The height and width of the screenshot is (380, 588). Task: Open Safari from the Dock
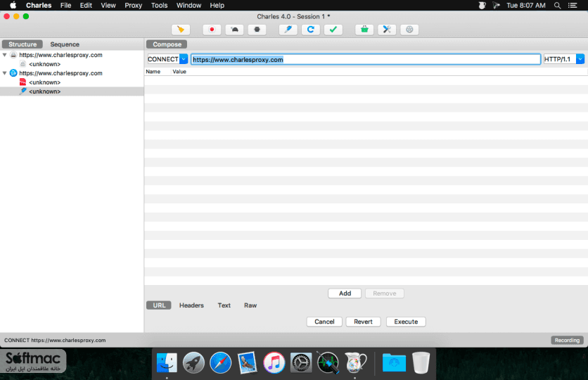click(221, 362)
